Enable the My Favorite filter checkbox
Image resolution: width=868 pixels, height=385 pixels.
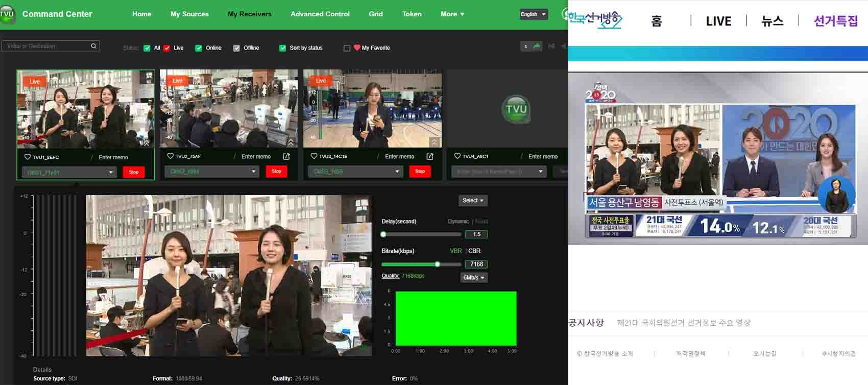(x=347, y=48)
